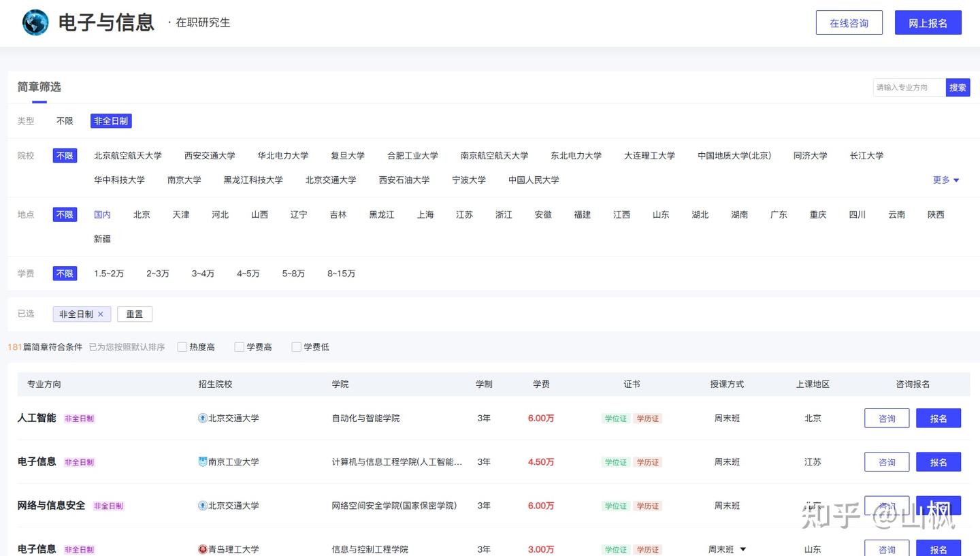This screenshot has height=556, width=980.
Task: Open the 简章筛选 tab
Action: [39, 87]
